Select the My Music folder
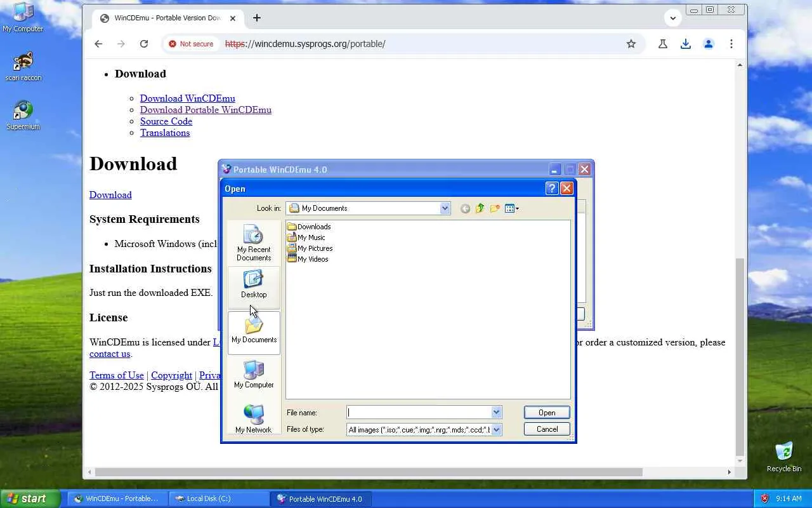The image size is (812, 508). (x=306, y=237)
